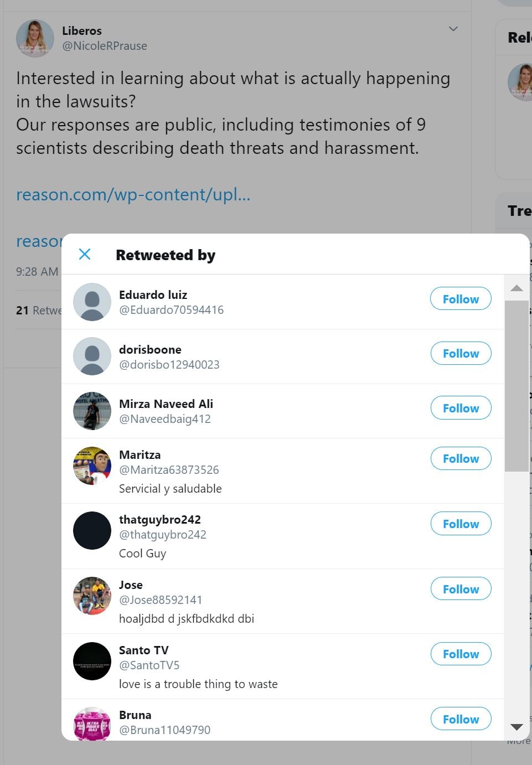Click Liberos tweet author avatar
This screenshot has height=765, width=532.
pyautogui.click(x=35, y=38)
